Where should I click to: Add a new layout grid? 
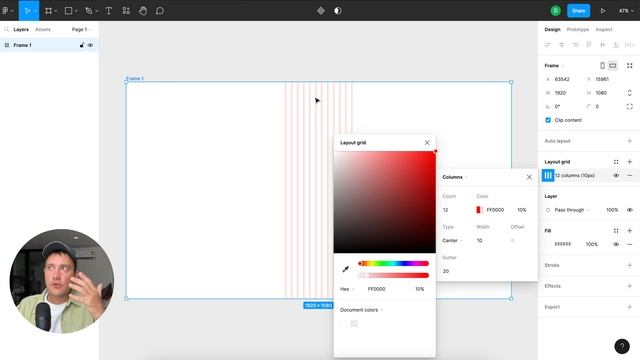[x=630, y=162]
